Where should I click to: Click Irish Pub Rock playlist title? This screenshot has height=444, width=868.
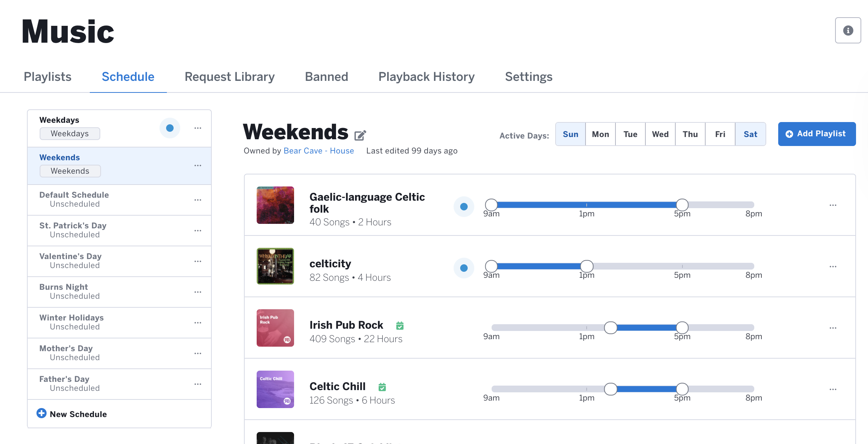pos(346,325)
